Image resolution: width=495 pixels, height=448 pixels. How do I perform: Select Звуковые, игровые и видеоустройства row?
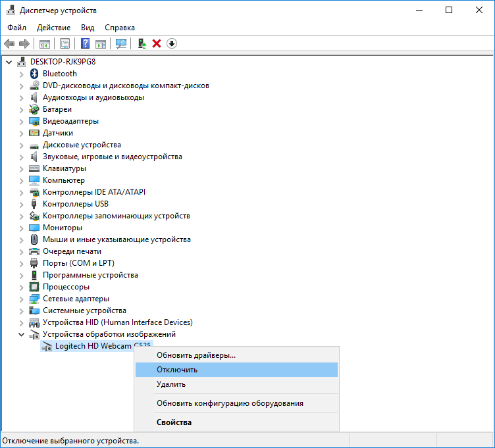click(113, 157)
